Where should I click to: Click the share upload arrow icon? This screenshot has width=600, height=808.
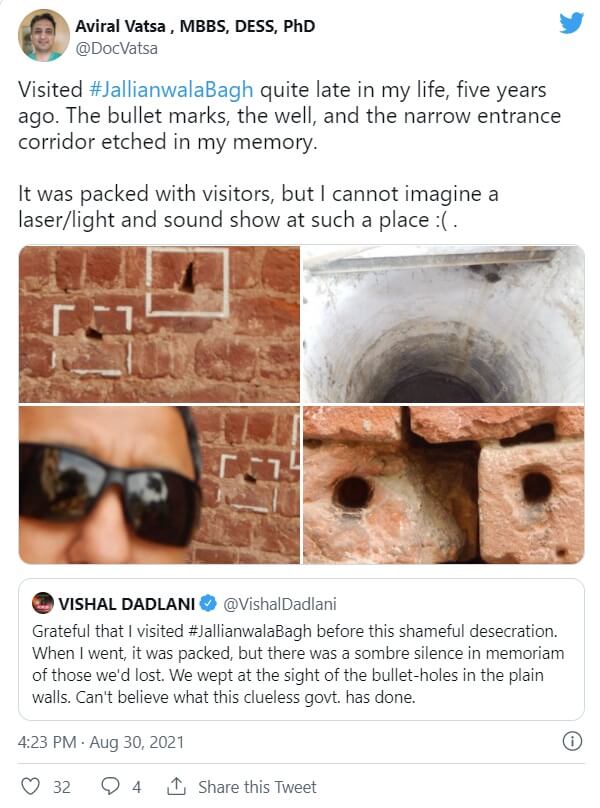(x=176, y=786)
